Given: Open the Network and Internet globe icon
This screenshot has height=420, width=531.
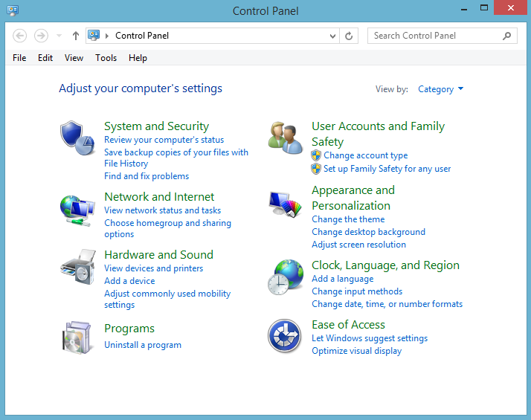Looking at the screenshot, I should 77,210.
